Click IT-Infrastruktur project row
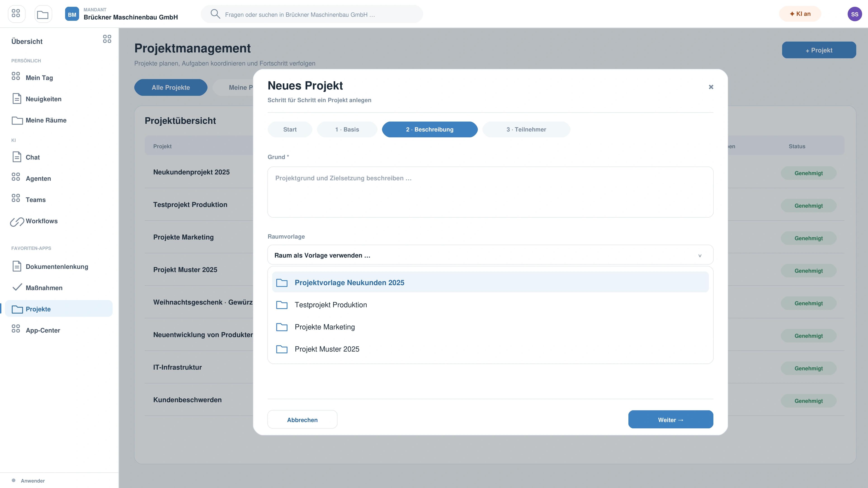 tap(177, 367)
